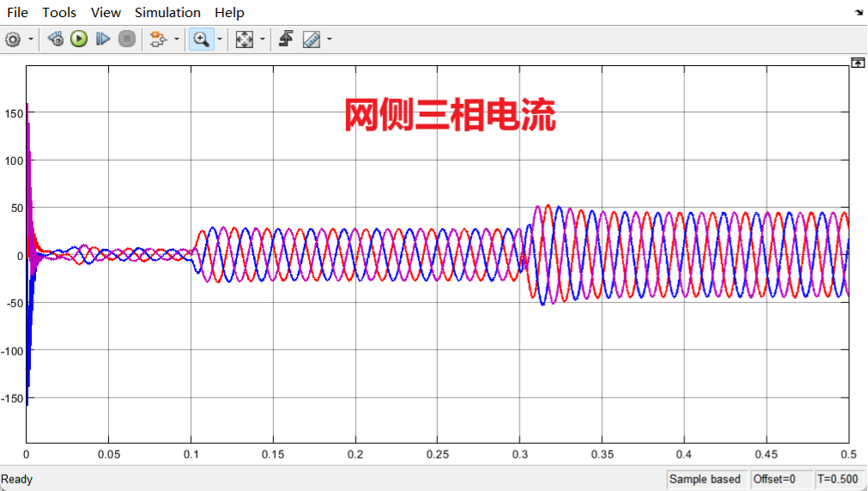Open the File menu

coord(17,12)
